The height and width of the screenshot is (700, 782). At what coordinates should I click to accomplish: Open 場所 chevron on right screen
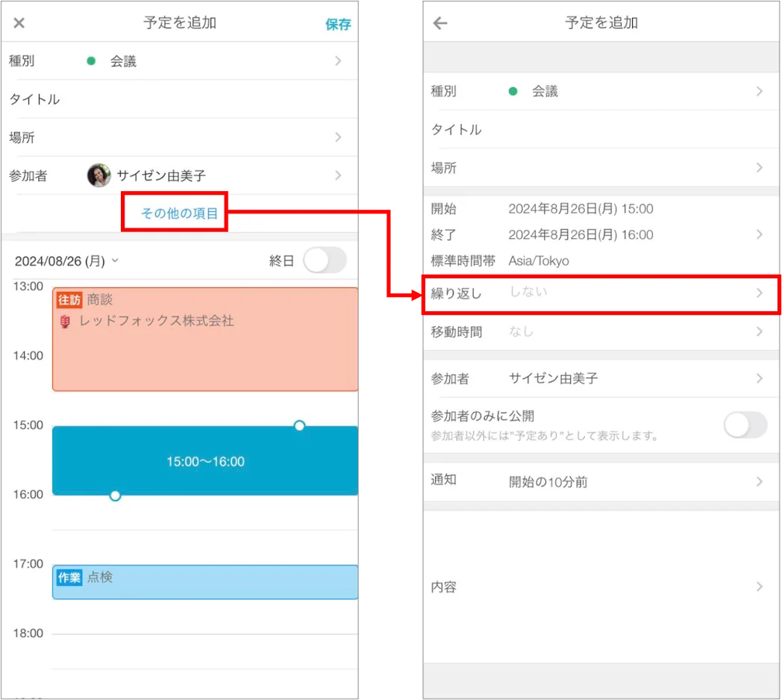[x=760, y=168]
